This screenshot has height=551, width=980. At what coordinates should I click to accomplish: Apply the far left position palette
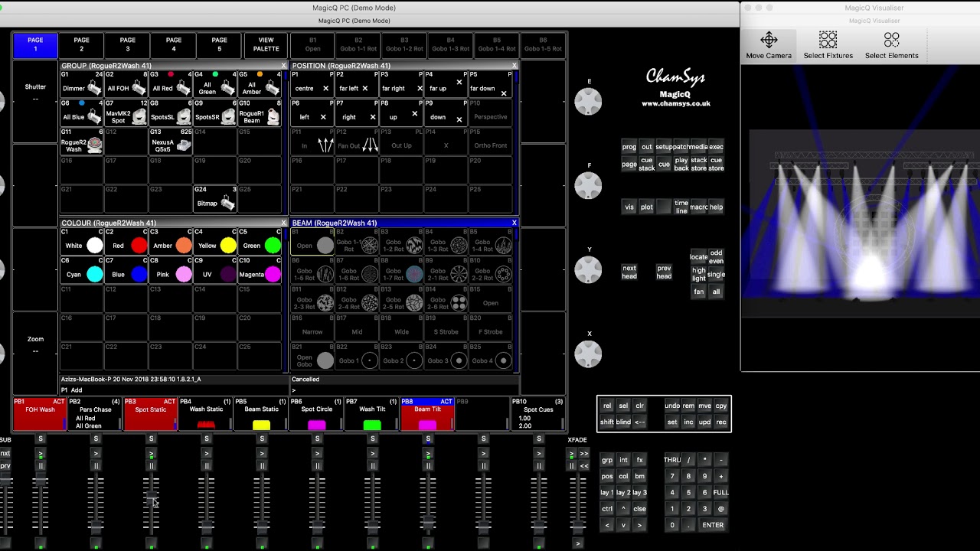pyautogui.click(x=357, y=84)
